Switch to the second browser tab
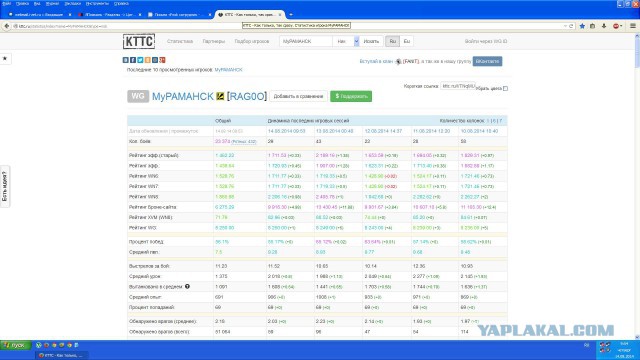The height and width of the screenshot is (360, 640). click(x=109, y=14)
